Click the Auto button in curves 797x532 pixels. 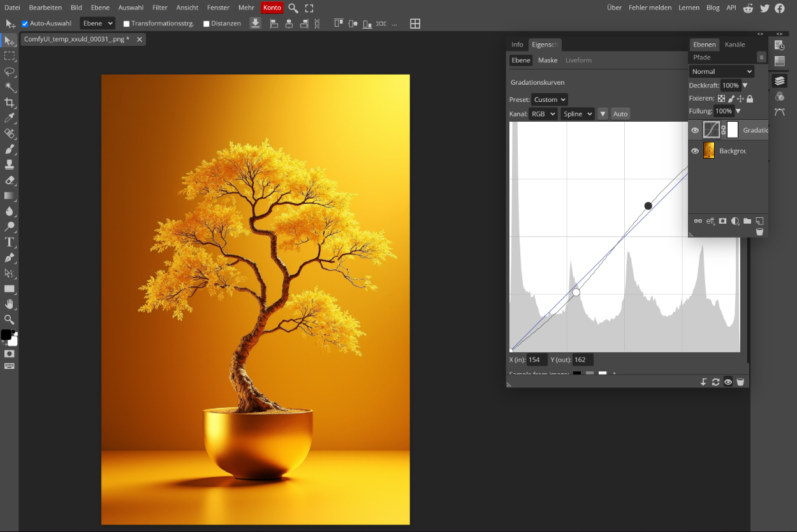(x=620, y=114)
